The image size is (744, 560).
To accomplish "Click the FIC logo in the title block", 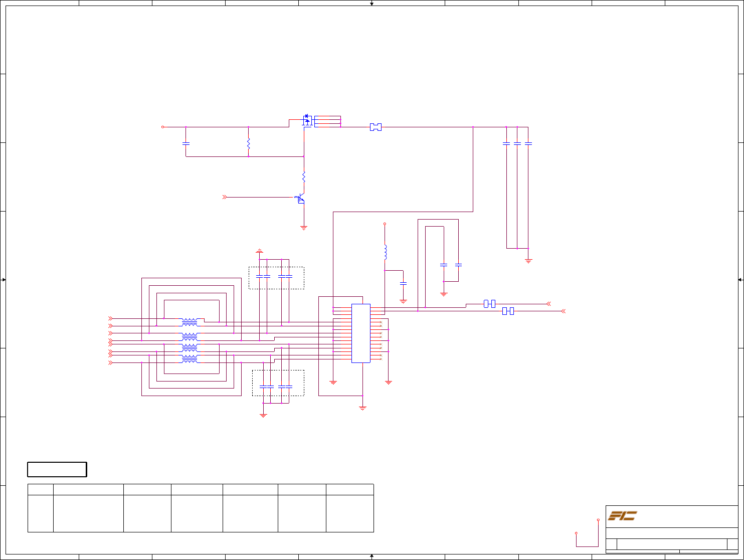I will [622, 515].
